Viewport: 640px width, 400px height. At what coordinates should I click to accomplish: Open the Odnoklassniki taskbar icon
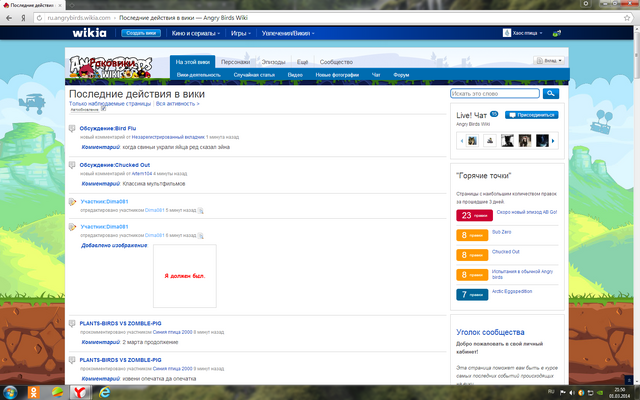[x=34, y=393]
